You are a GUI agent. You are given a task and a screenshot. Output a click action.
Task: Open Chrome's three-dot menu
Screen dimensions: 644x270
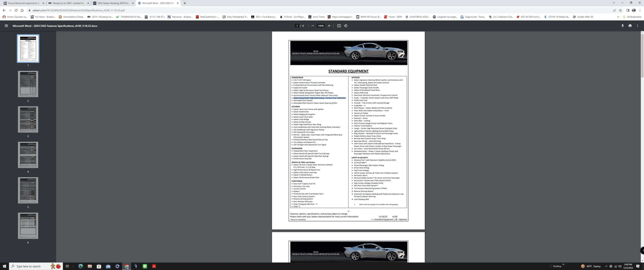pos(640,10)
